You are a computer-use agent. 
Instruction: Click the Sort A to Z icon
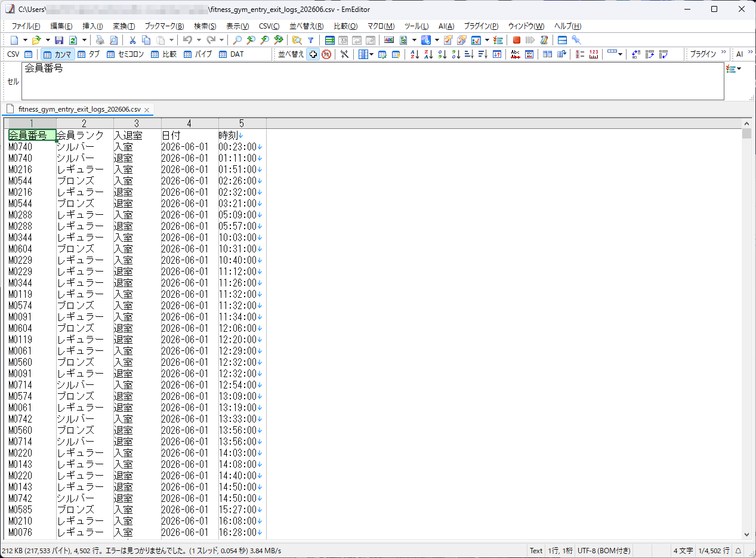point(415,54)
